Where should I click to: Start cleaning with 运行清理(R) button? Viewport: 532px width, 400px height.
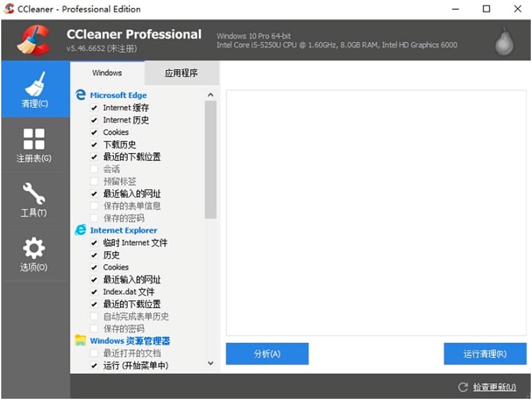pos(485,354)
